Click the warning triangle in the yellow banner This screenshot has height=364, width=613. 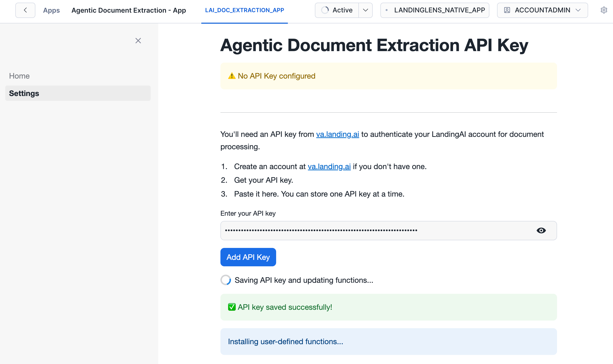[x=231, y=76]
